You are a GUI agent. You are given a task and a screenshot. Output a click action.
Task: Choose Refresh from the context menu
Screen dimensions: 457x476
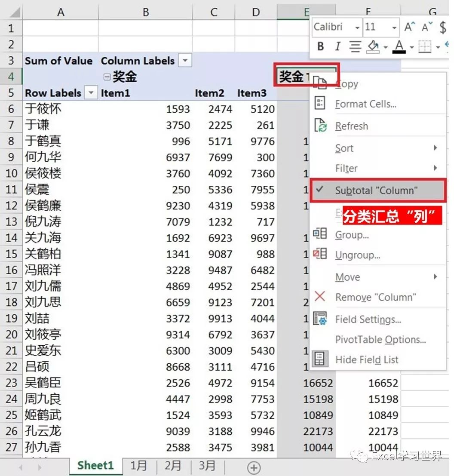(x=351, y=126)
